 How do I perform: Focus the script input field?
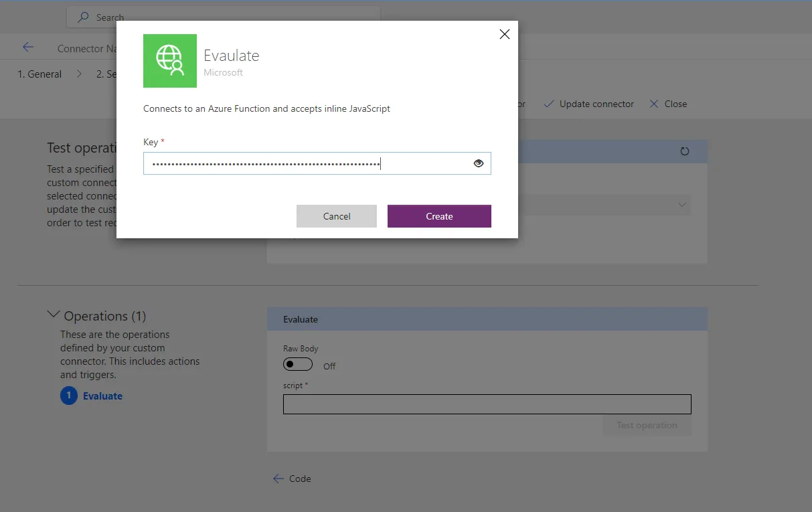(487, 404)
